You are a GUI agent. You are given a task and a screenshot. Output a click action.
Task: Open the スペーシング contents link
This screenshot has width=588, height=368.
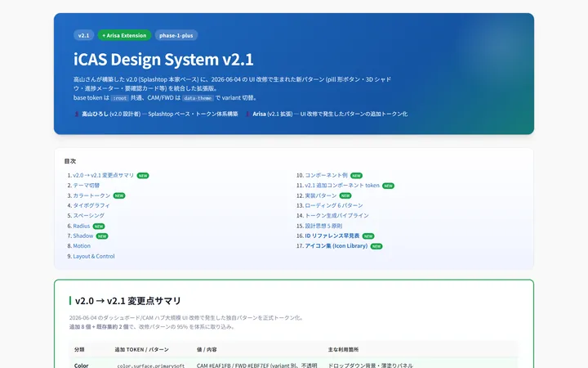tap(89, 216)
